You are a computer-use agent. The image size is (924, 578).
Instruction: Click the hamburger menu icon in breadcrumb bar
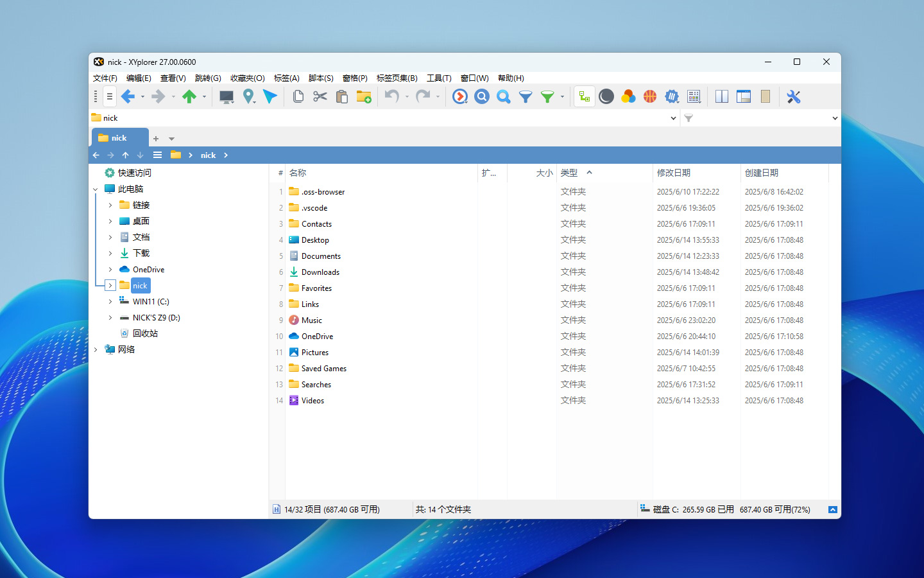pos(157,155)
